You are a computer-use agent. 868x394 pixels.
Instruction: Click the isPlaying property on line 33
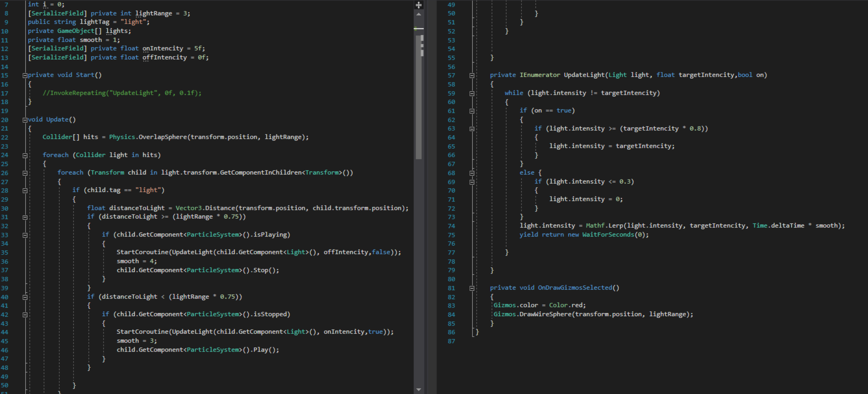(270, 235)
